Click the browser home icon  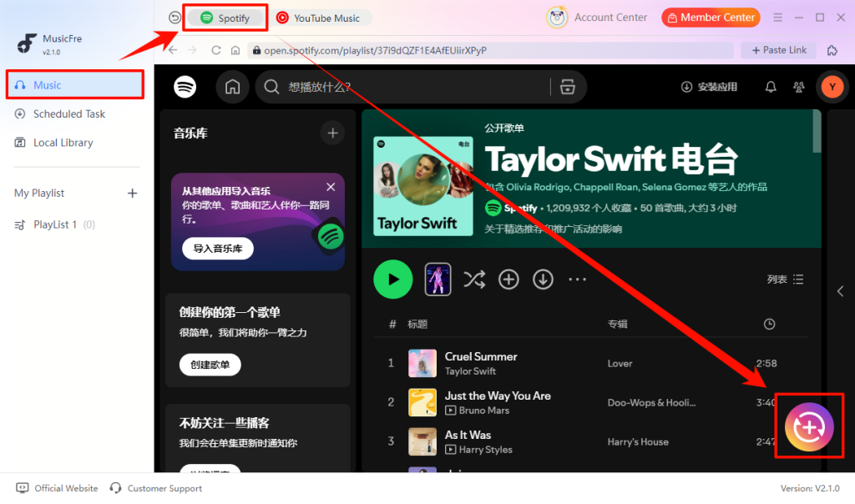pyautogui.click(x=235, y=50)
